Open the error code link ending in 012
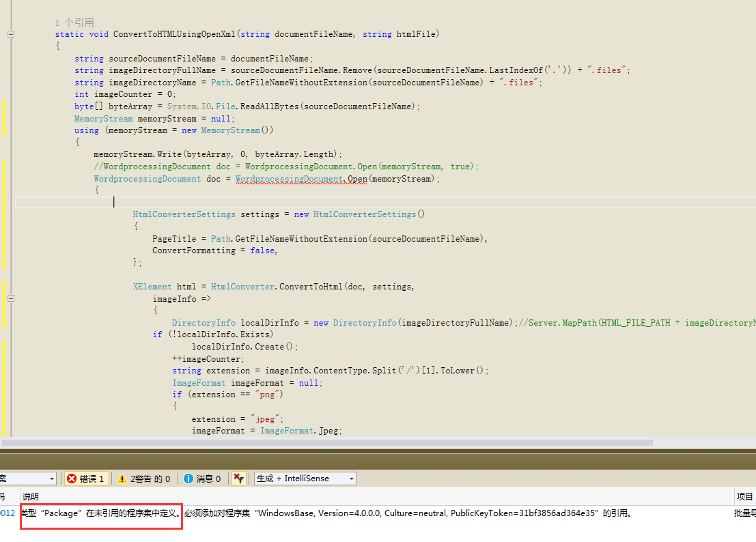This screenshot has height=542, width=756. (x=8, y=513)
